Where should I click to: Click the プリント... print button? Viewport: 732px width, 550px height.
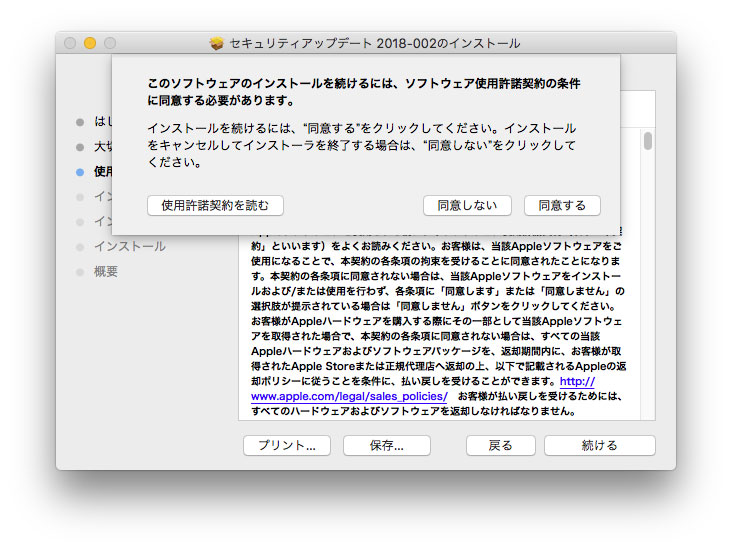[x=287, y=445]
